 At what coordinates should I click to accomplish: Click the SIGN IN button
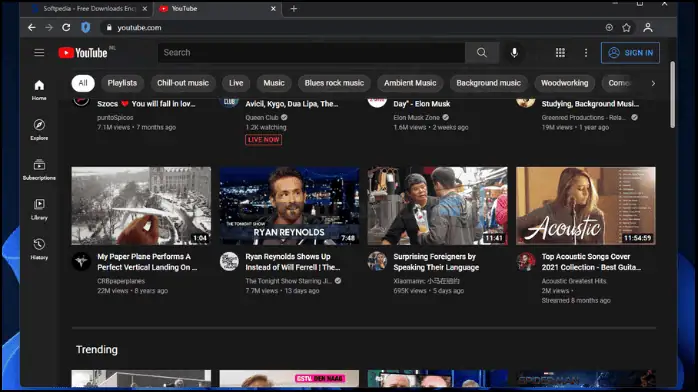630,53
